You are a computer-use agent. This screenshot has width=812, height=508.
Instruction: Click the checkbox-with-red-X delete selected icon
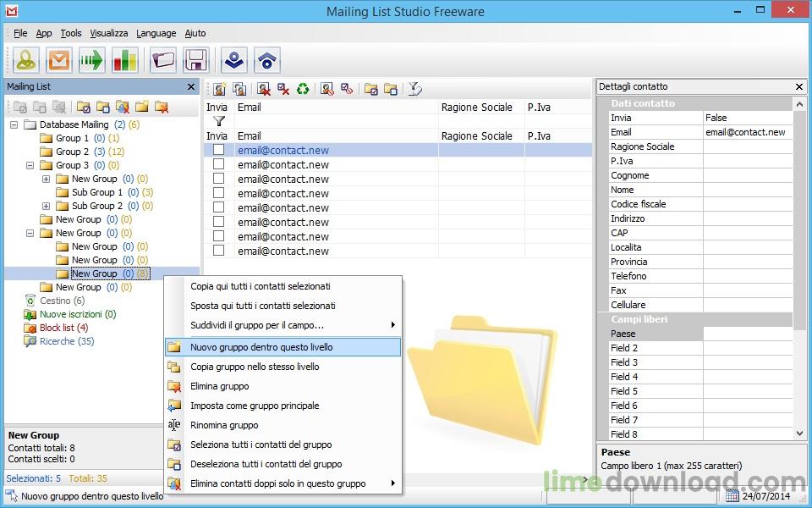pyautogui.click(x=283, y=89)
